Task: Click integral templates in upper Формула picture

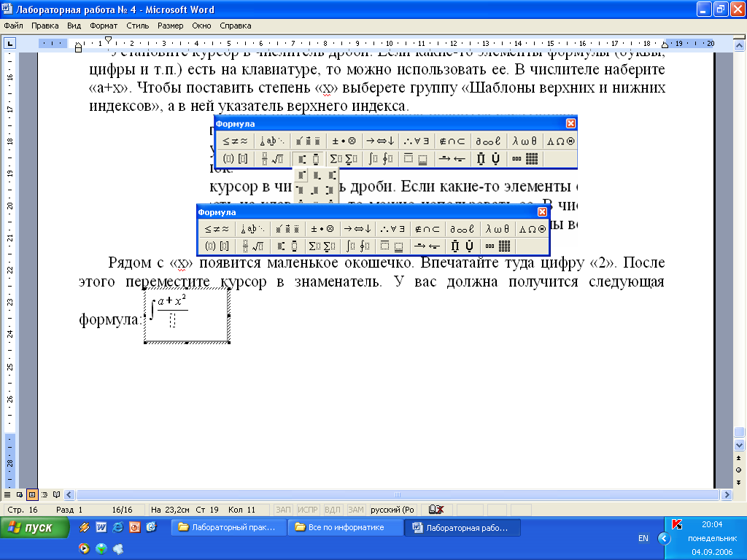Action: point(380,158)
